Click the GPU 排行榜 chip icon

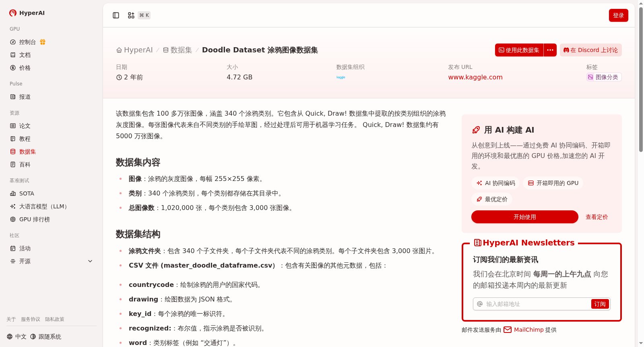(x=13, y=219)
